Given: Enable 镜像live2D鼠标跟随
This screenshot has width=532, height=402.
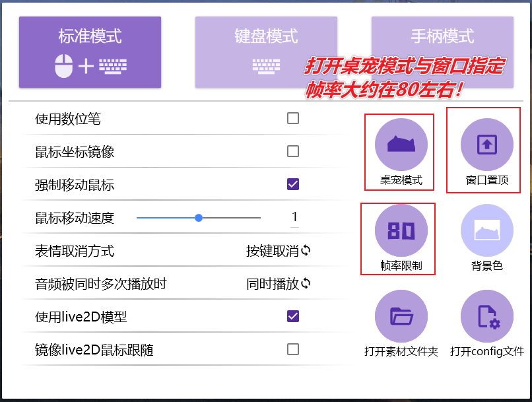Looking at the screenshot, I should click(292, 349).
